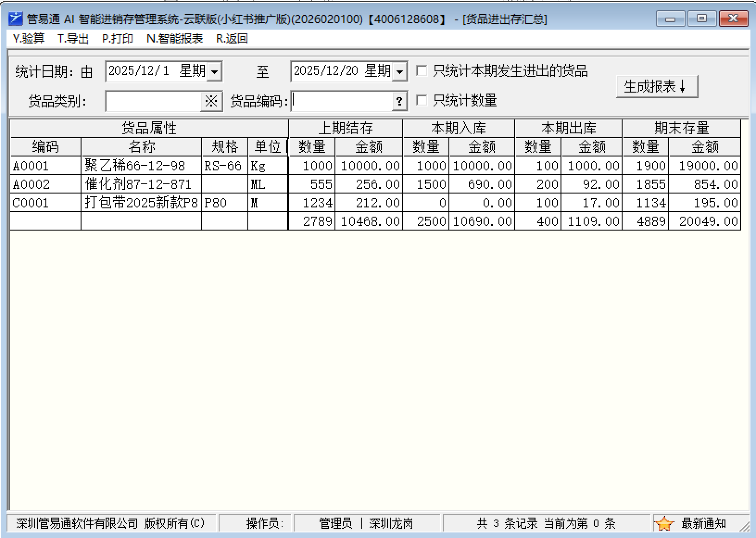Focus the 货品编码 text field
This screenshot has height=538, width=756.
coord(342,101)
